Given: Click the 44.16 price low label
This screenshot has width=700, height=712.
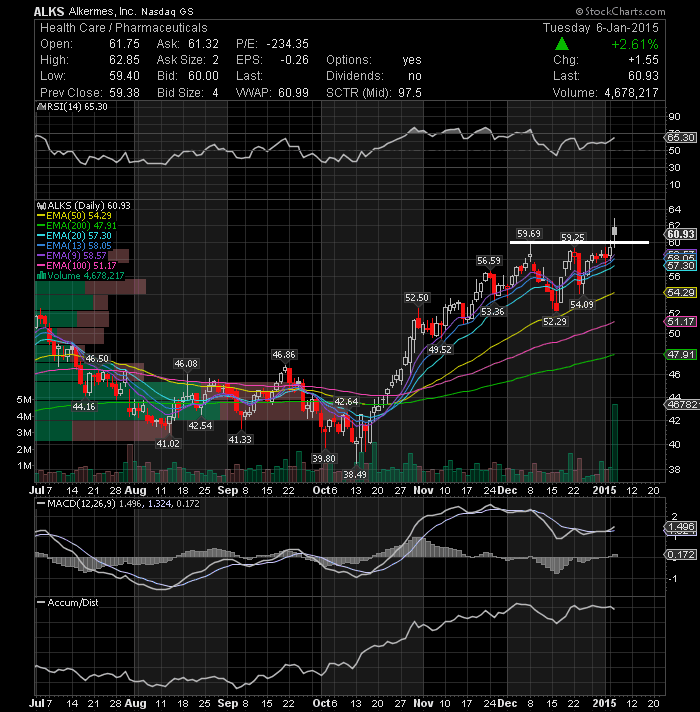Looking at the screenshot, I should click(x=84, y=406).
